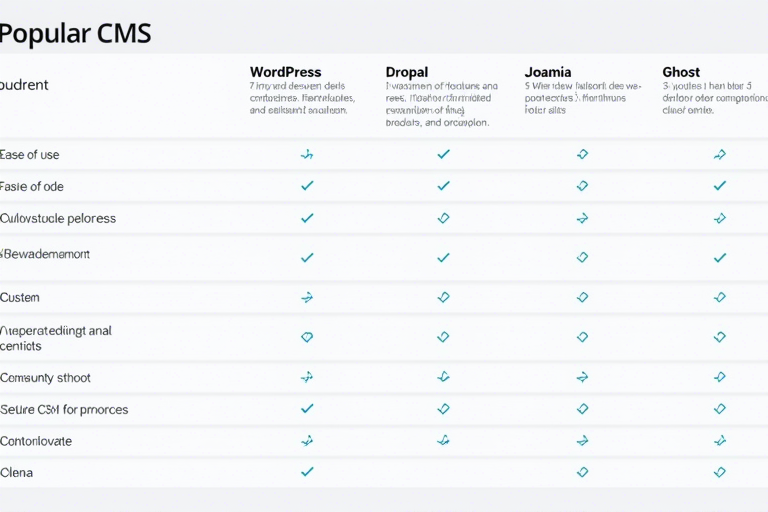Screen dimensions: 768x512
Task: Select the Contonlovate row label
Action: tap(36, 441)
